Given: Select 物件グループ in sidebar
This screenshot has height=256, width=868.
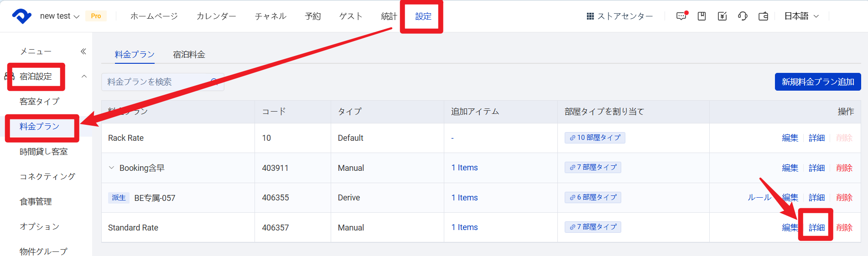Looking at the screenshot, I should (x=43, y=251).
